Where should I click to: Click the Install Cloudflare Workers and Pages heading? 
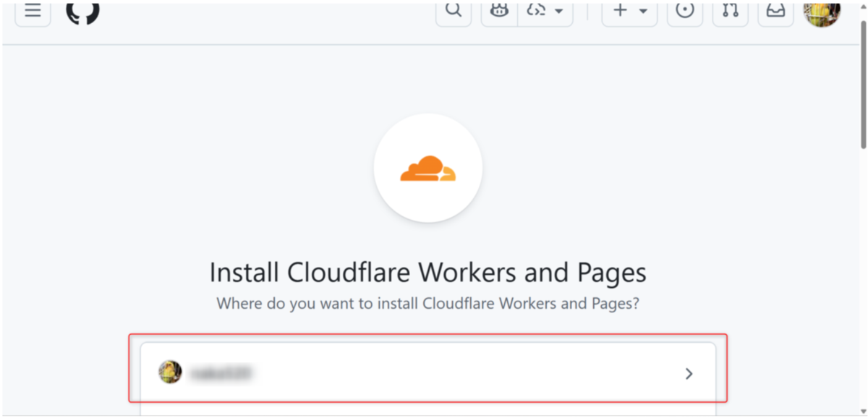[x=428, y=273]
